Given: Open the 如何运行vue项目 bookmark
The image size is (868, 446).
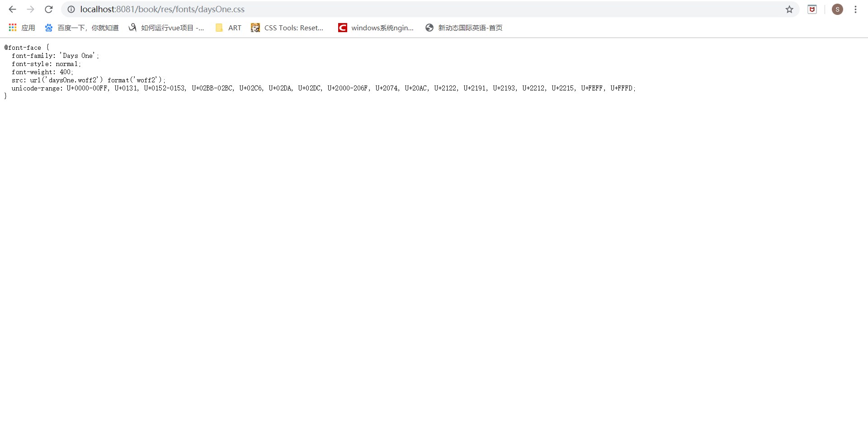Looking at the screenshot, I should pos(166,28).
